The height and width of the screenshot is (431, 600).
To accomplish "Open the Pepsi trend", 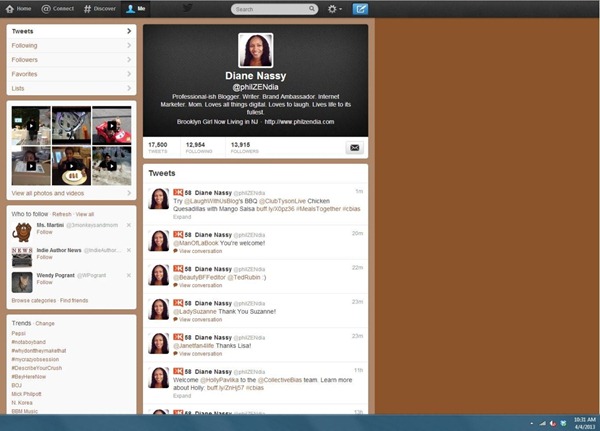I will [x=18, y=333].
